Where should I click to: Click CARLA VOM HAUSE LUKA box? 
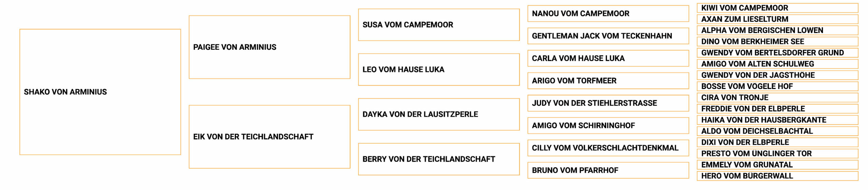[x=608, y=58]
